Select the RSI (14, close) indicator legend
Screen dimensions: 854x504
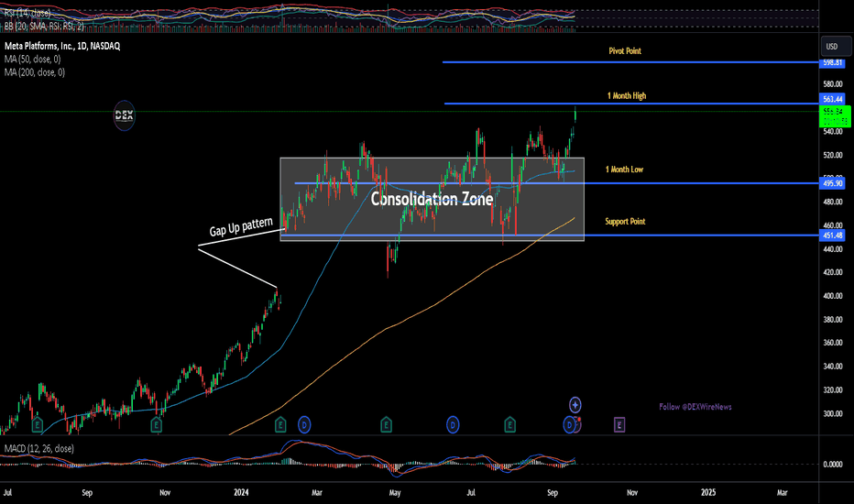(x=27, y=13)
